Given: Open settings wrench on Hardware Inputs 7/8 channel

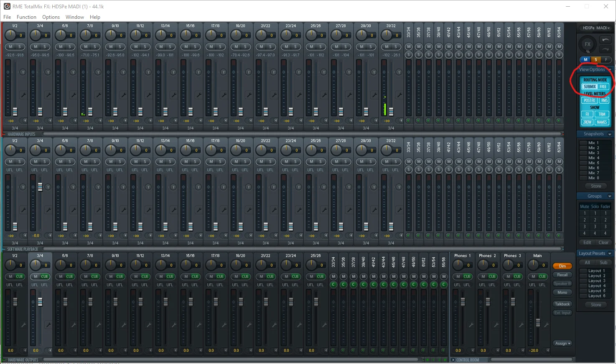Looking at the screenshot, I should point(98,95).
